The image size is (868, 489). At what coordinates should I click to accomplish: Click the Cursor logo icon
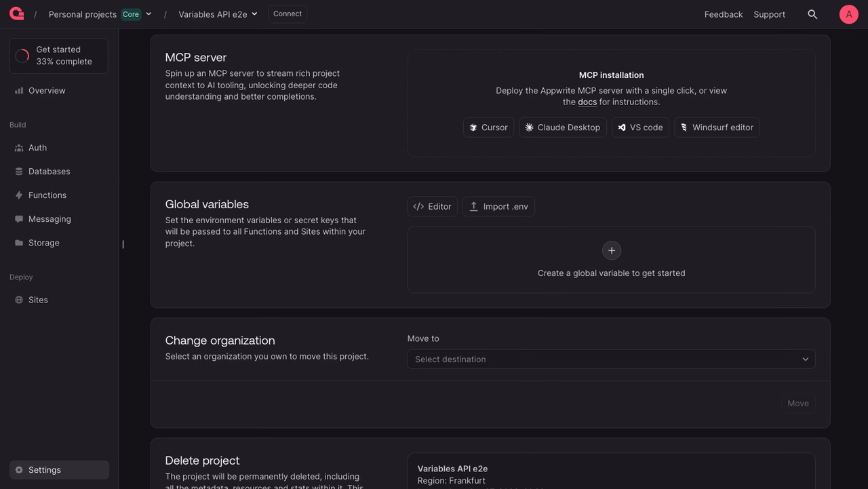473,128
